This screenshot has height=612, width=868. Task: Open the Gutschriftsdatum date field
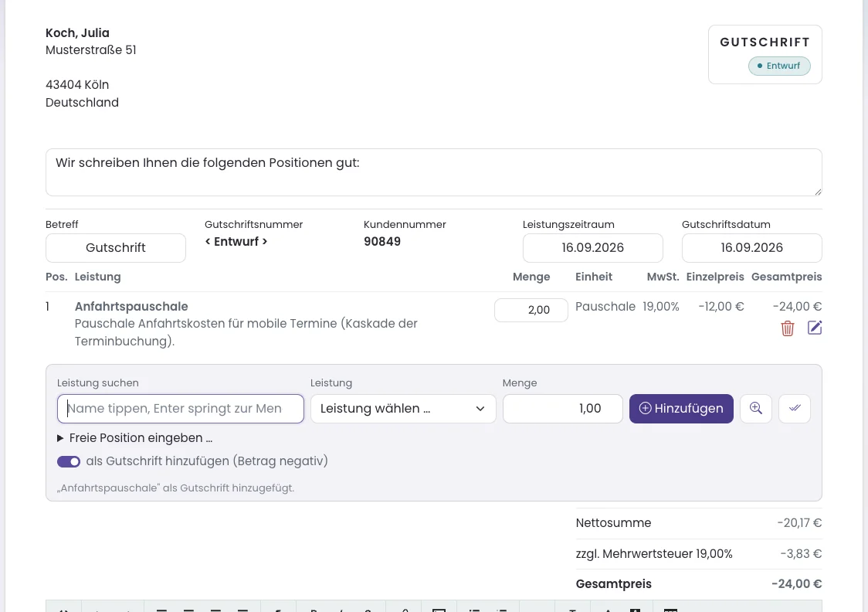pos(751,247)
